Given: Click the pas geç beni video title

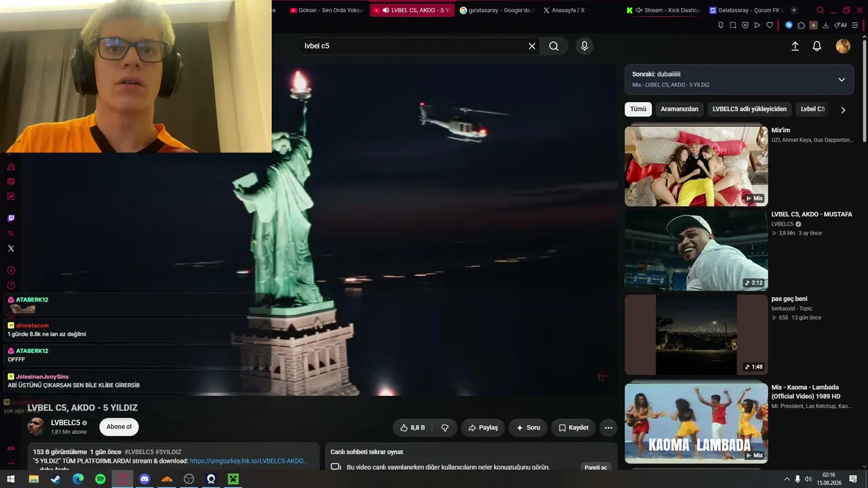Looking at the screenshot, I should tap(789, 299).
